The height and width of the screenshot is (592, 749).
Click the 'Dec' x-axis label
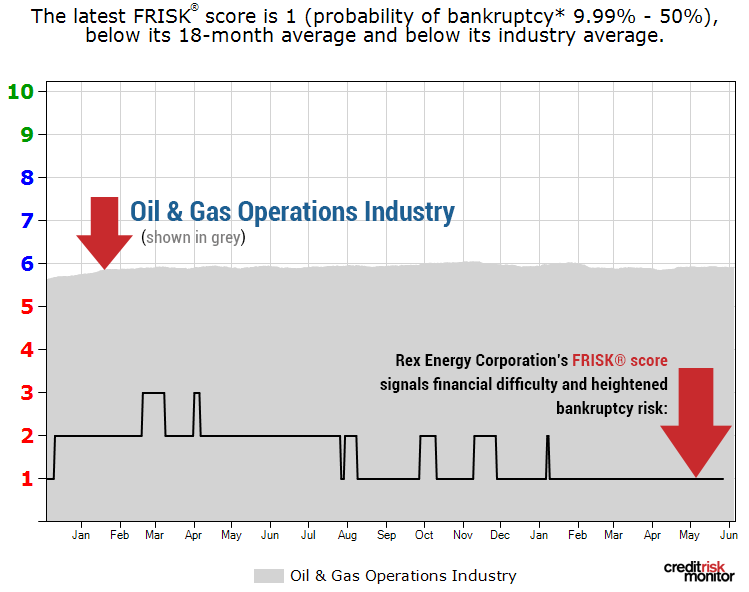point(500,535)
